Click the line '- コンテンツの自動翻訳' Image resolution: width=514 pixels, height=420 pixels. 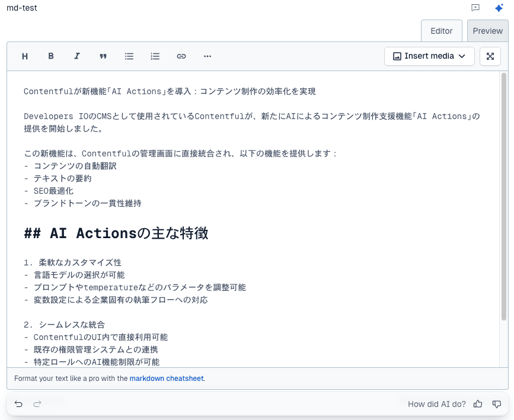click(x=70, y=166)
